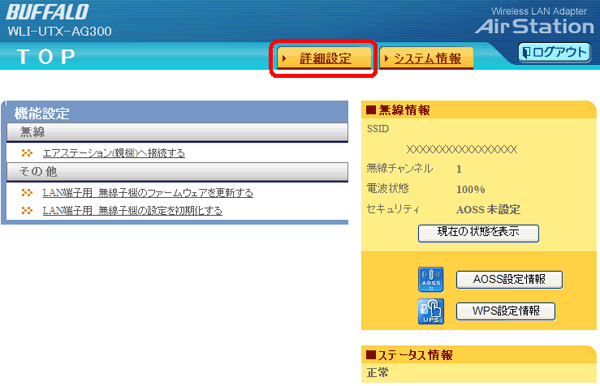Open エアステーション(親機)へ接続する link
This screenshot has height=386, width=600.
click(114, 153)
